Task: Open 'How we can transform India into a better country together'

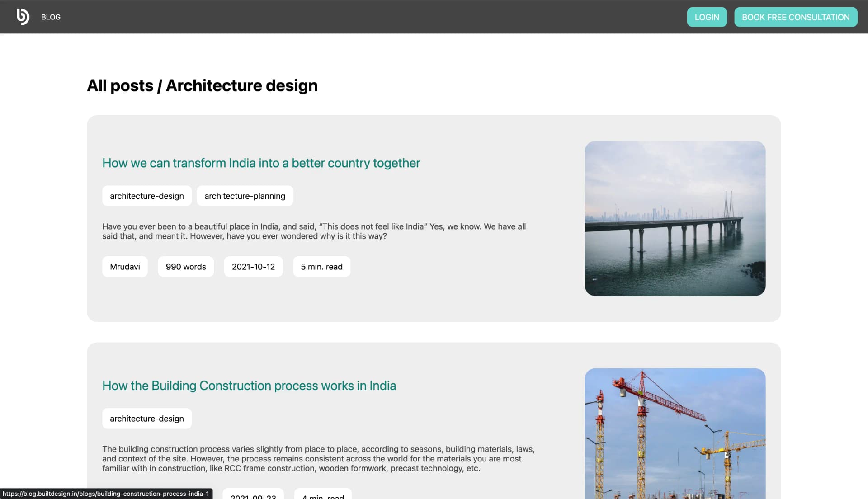Action: [261, 163]
